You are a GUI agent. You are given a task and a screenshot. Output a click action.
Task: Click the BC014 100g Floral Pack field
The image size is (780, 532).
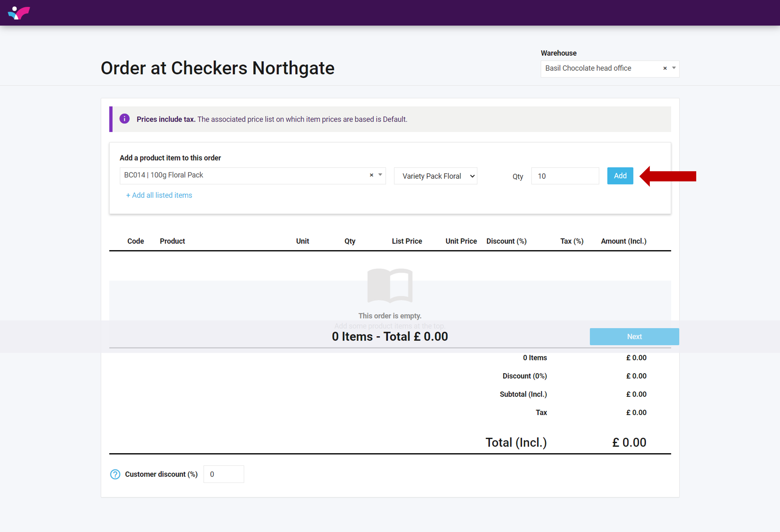click(x=242, y=175)
